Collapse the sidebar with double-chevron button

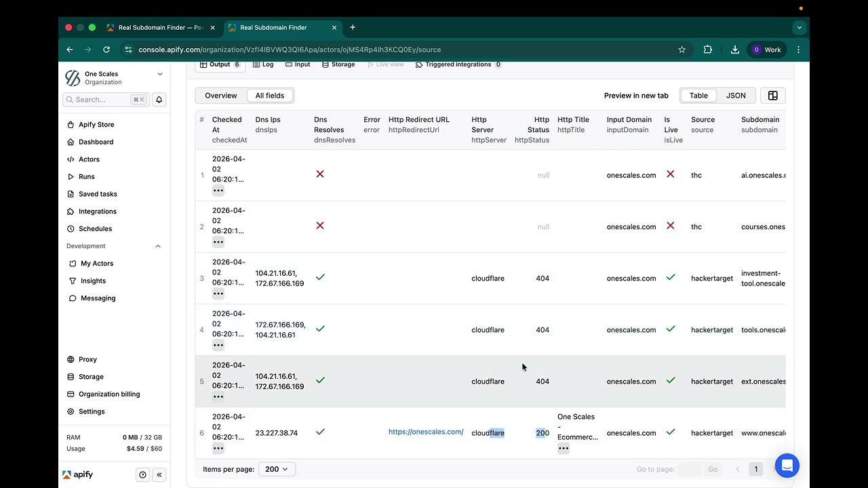click(x=159, y=475)
